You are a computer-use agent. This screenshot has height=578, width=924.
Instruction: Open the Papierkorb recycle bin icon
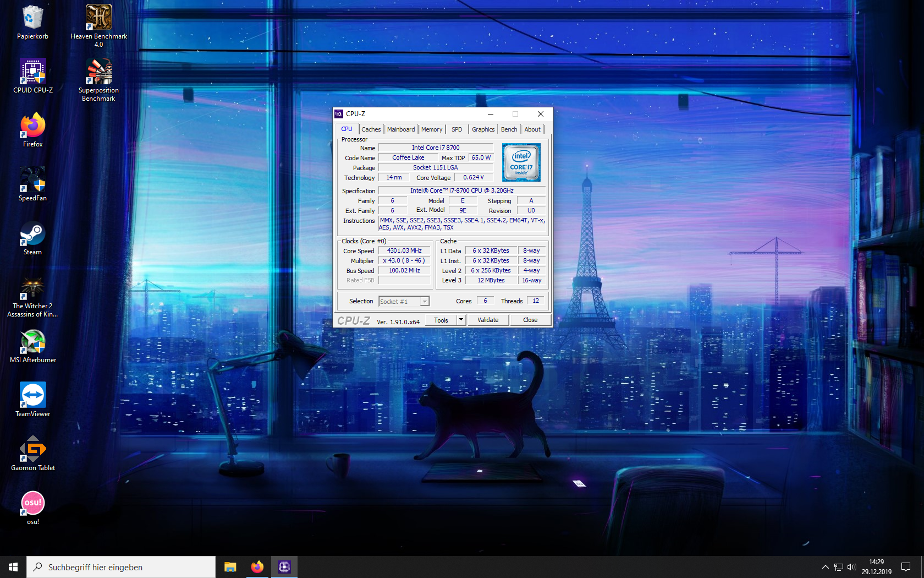click(32, 23)
